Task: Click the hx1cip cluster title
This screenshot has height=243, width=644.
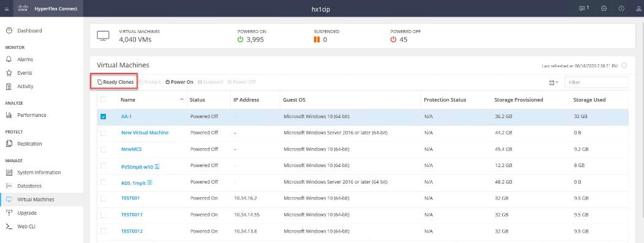Action: pyautogui.click(x=321, y=9)
